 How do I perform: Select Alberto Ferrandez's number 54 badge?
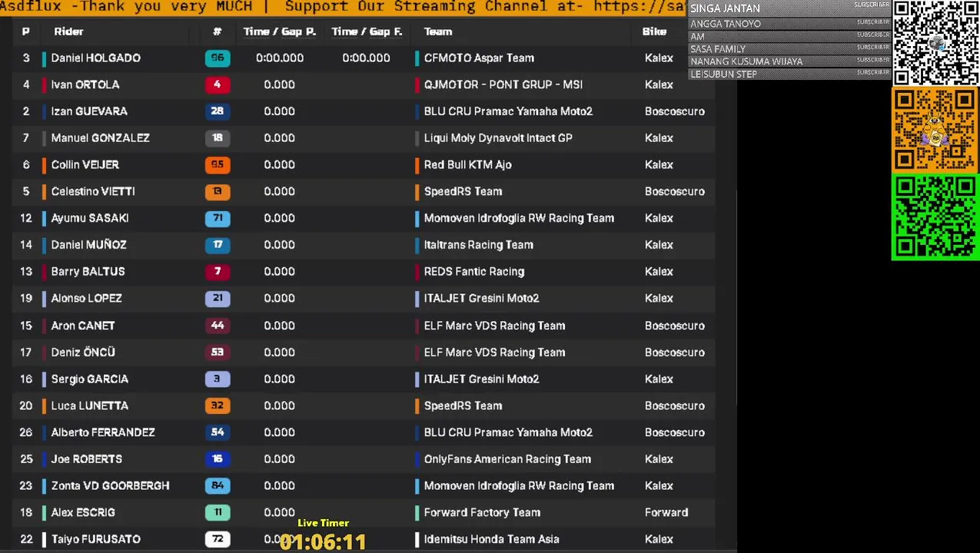pyautogui.click(x=218, y=432)
